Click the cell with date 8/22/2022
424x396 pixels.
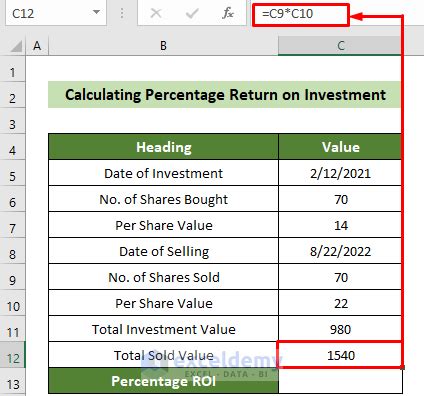340,251
